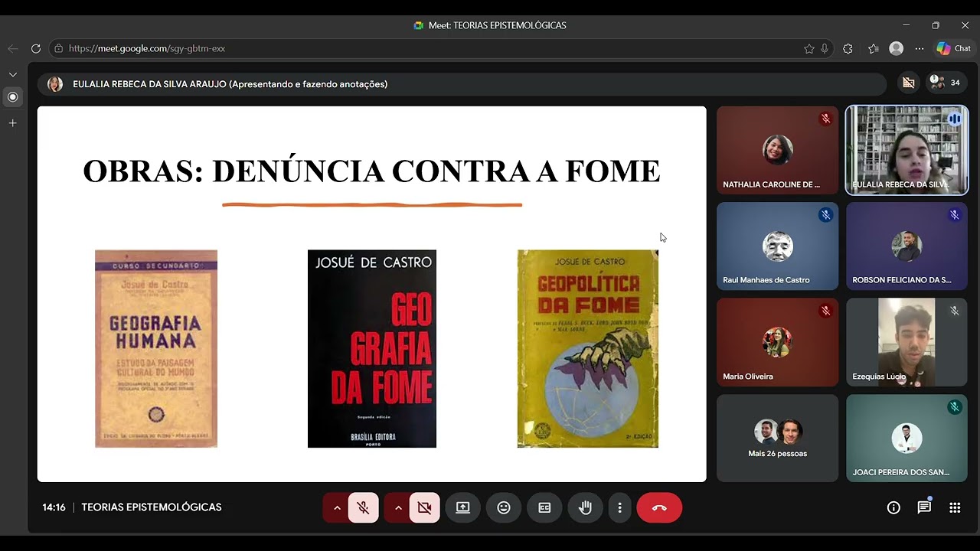Image resolution: width=980 pixels, height=551 pixels.
Task: Unmute the microphone in the call bar
Action: click(364, 507)
